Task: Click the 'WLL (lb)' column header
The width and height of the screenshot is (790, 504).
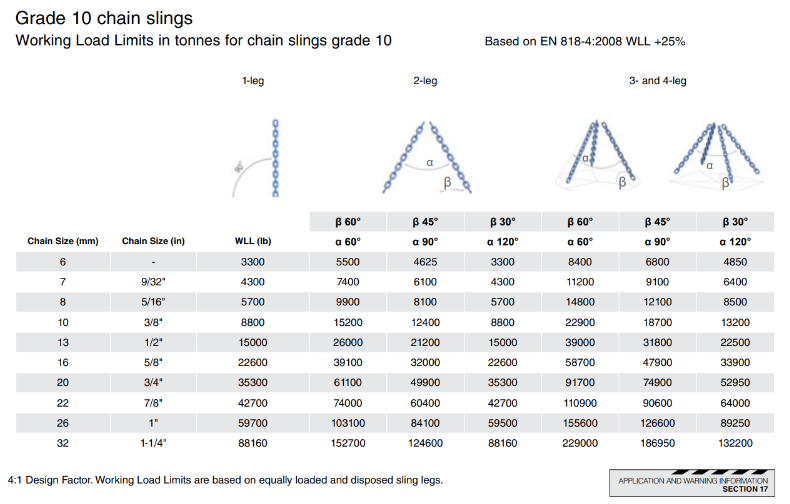Action: (x=253, y=241)
